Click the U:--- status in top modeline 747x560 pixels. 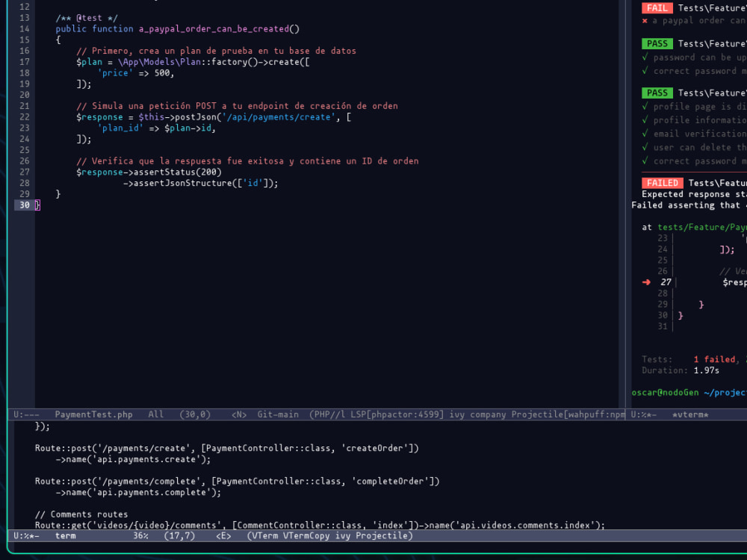(26, 414)
